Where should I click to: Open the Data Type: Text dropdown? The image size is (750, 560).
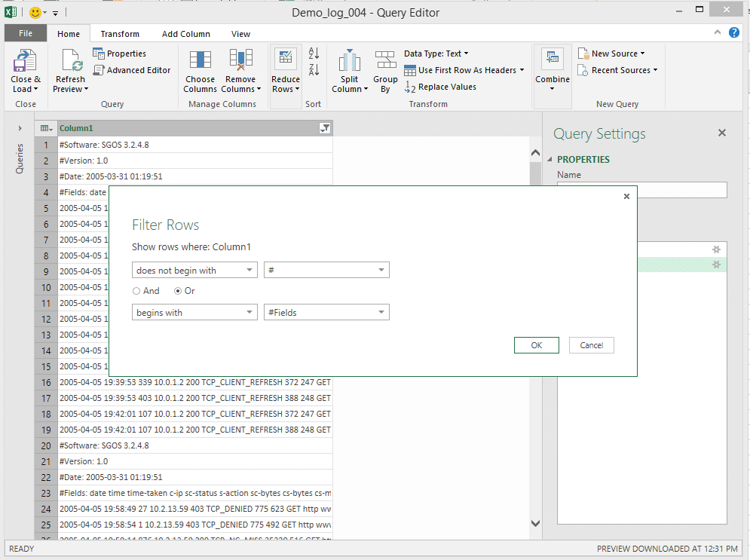tap(436, 54)
